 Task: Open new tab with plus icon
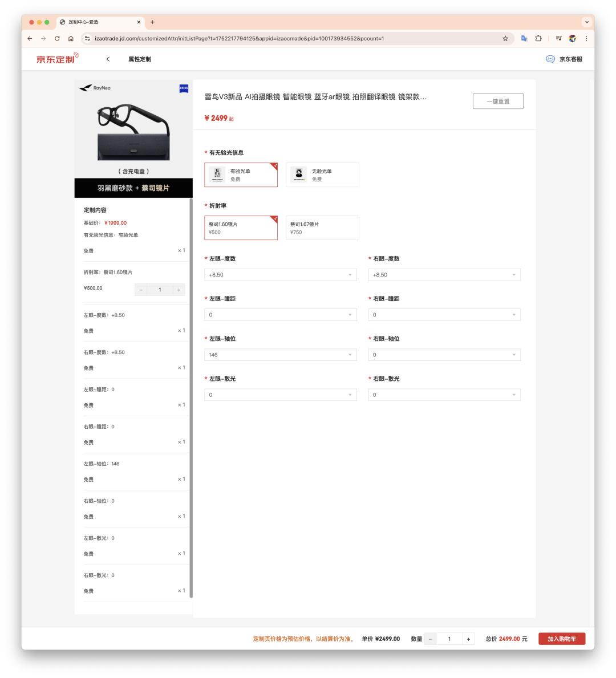pyautogui.click(x=152, y=22)
